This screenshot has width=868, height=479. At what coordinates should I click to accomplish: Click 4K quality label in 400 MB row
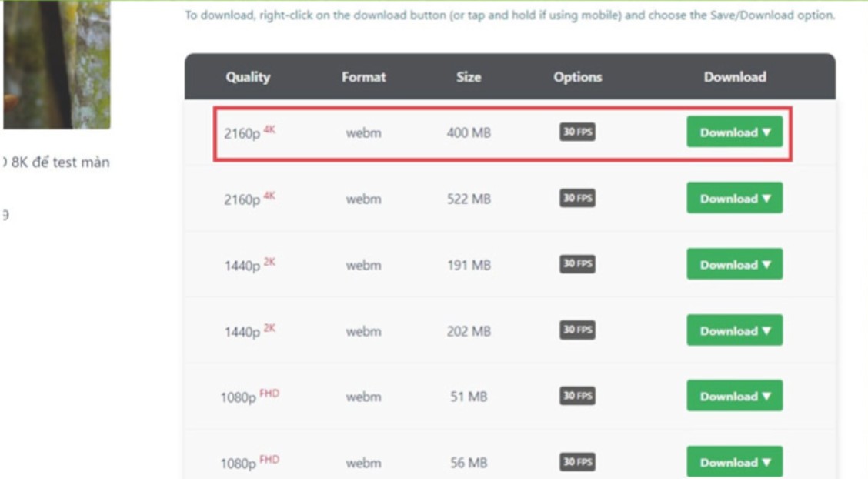tap(269, 129)
